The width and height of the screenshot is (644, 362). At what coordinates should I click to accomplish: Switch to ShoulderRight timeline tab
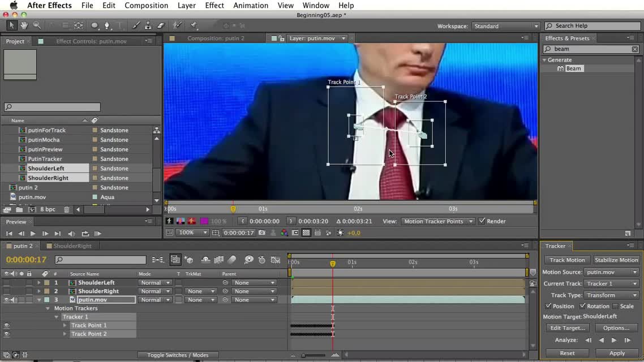[x=72, y=246]
